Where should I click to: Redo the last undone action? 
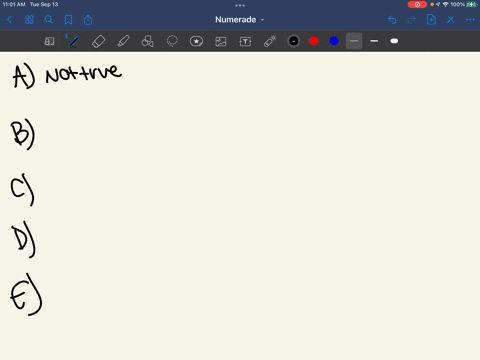[412, 20]
